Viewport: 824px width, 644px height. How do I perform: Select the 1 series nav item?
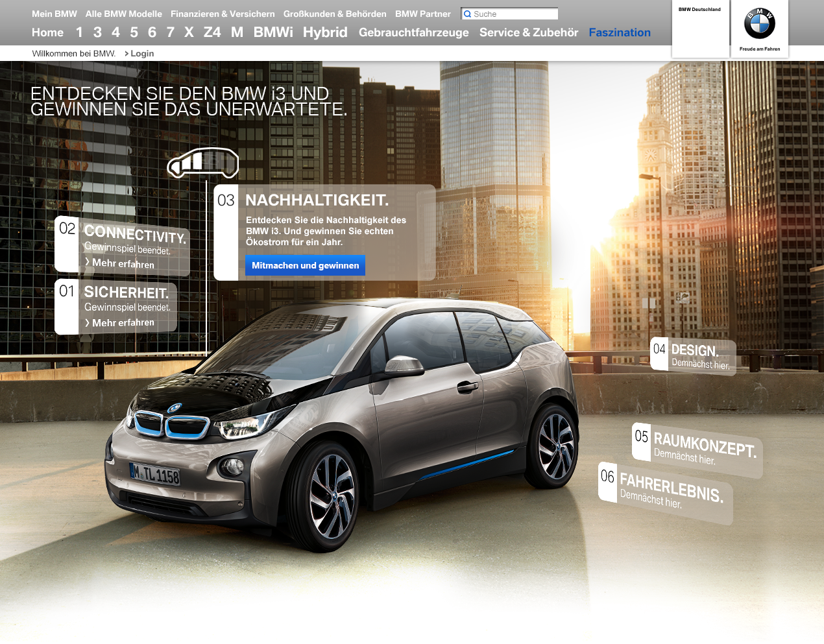click(x=79, y=32)
